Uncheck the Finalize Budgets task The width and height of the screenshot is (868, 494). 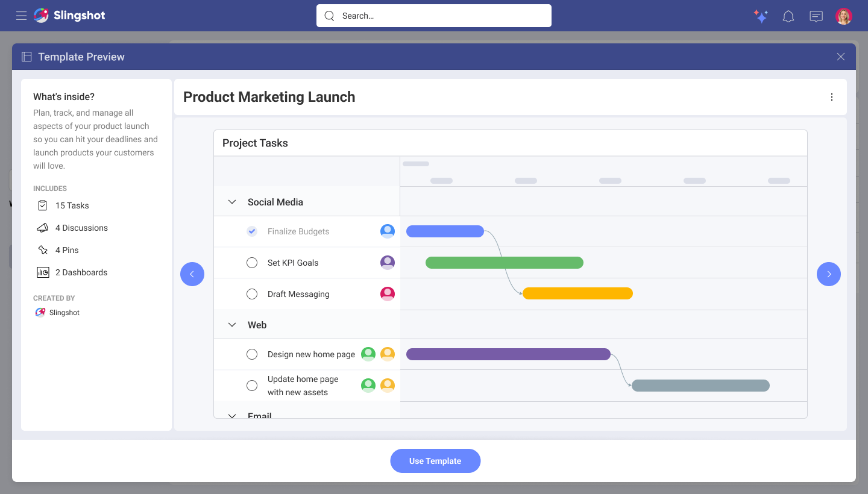252,231
